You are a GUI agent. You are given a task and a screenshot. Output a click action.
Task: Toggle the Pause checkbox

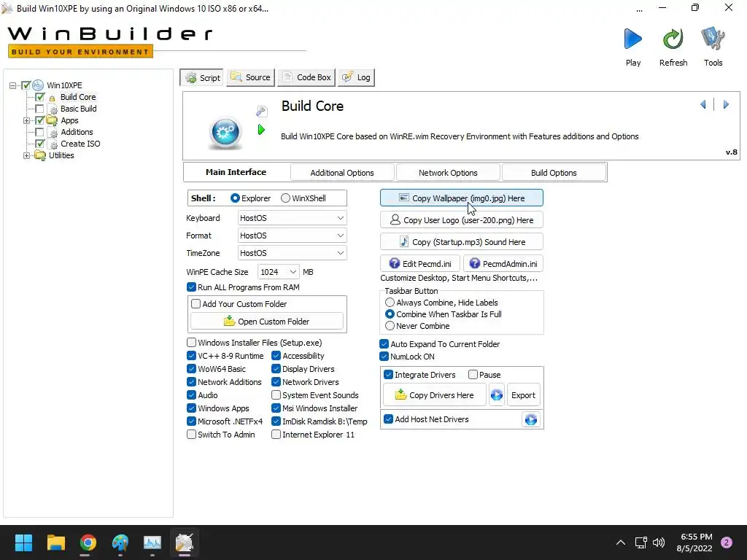coord(473,375)
